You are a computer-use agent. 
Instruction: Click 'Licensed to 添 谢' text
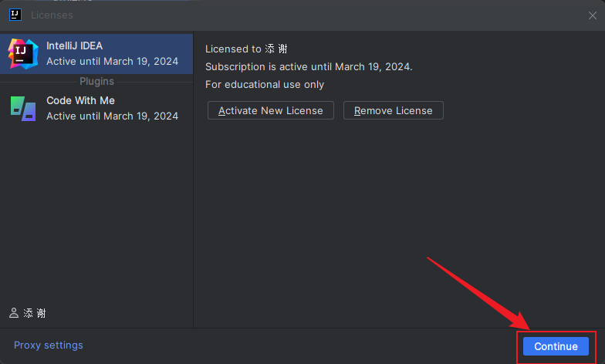[x=246, y=49]
